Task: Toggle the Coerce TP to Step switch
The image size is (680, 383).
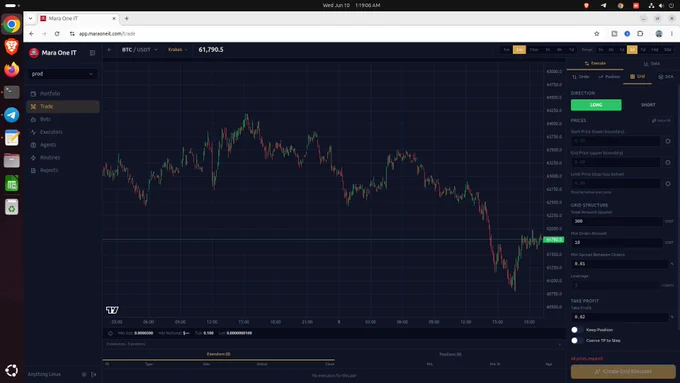Action: click(576, 340)
